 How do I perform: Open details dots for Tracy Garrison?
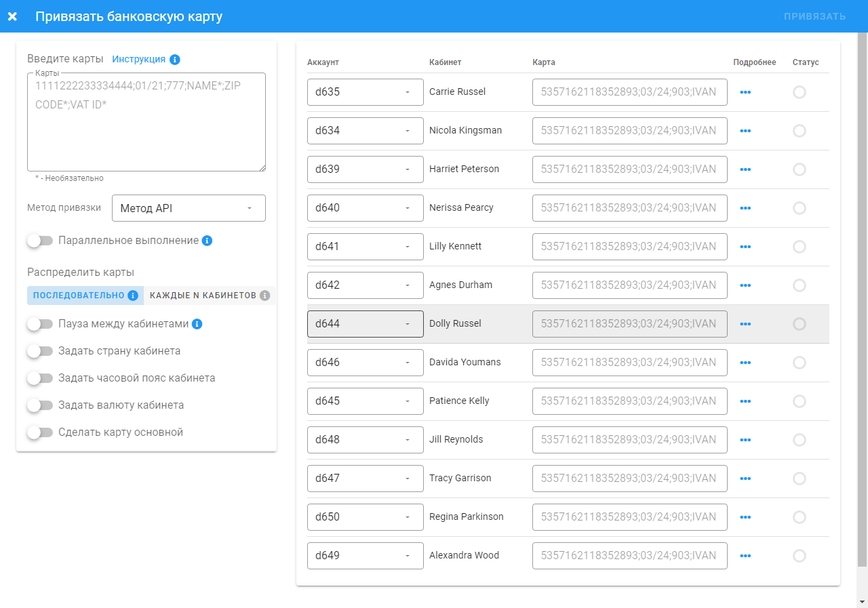(746, 479)
